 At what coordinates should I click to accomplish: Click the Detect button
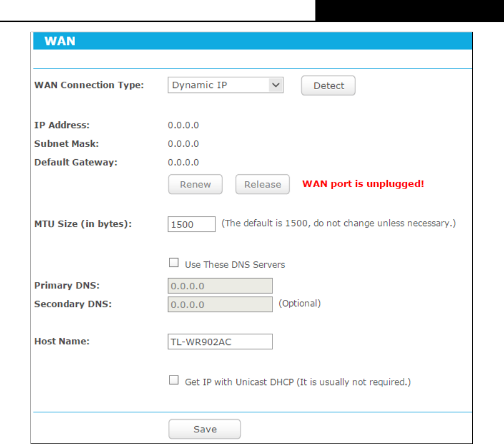[x=328, y=86]
